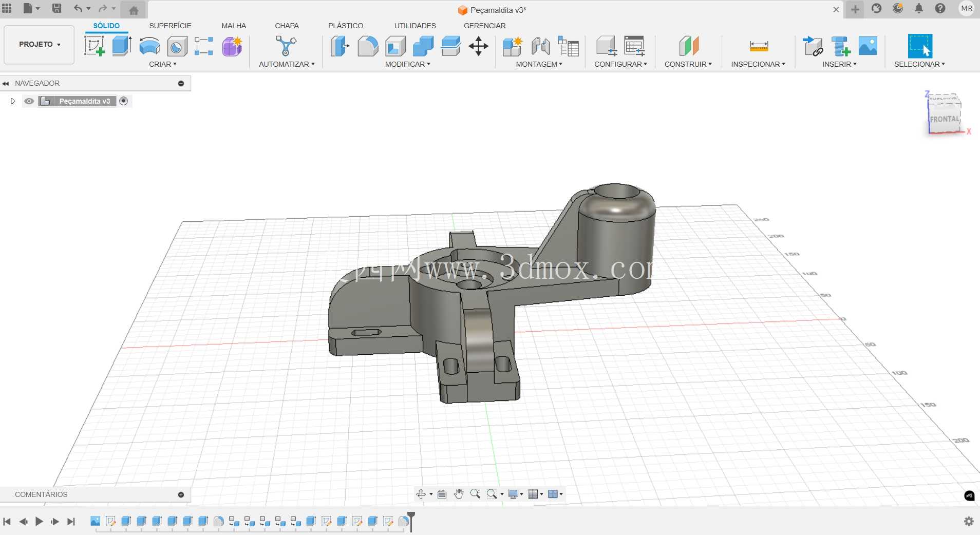The image size is (980, 535).
Task: Open the MODIFICAR dropdown menu
Action: [x=408, y=64]
